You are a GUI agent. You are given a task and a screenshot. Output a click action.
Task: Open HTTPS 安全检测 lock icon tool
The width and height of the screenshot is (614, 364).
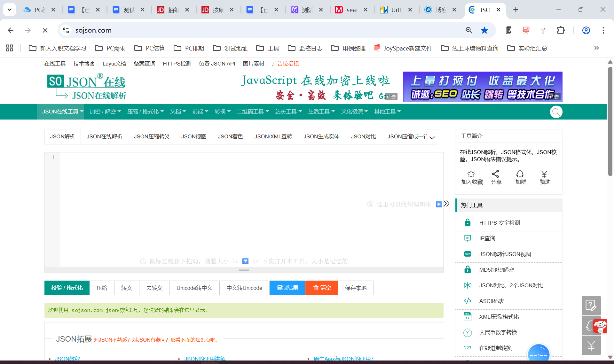coord(468,222)
